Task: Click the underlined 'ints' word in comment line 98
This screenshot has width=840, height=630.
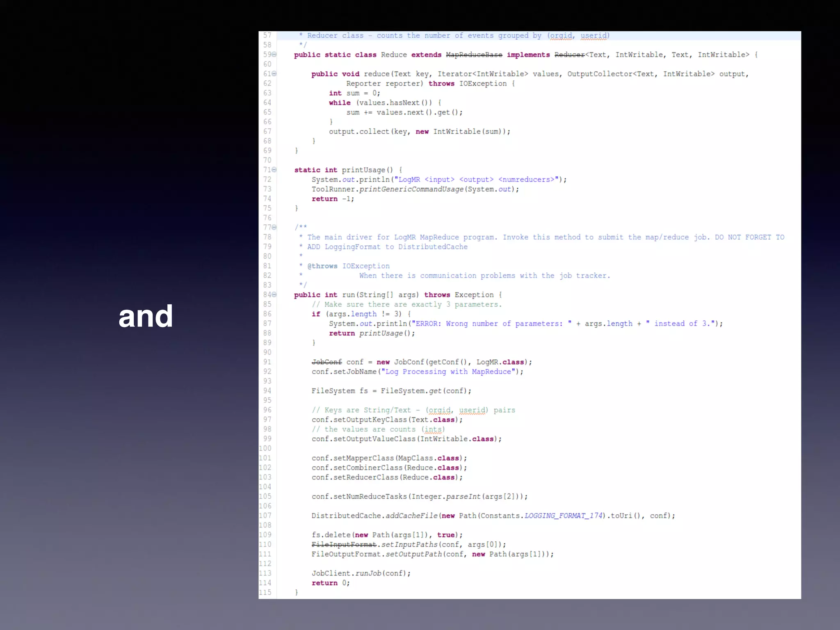Action: click(x=433, y=429)
